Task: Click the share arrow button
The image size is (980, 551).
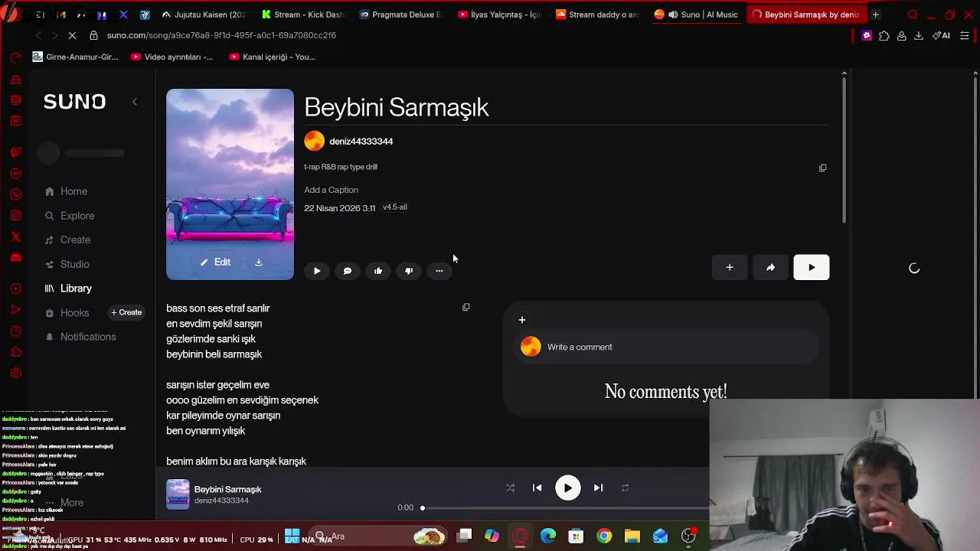Action: click(770, 268)
